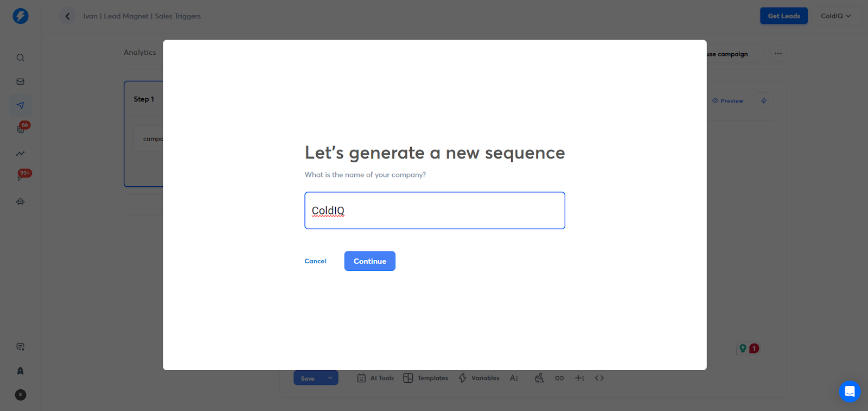
Task: Click the insert link toolbar icon
Action: [x=559, y=378]
